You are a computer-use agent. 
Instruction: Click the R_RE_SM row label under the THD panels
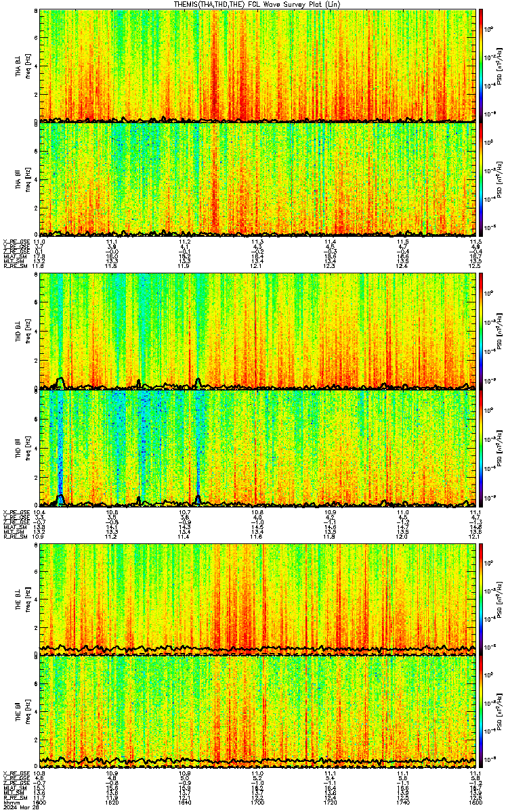pos(14,537)
